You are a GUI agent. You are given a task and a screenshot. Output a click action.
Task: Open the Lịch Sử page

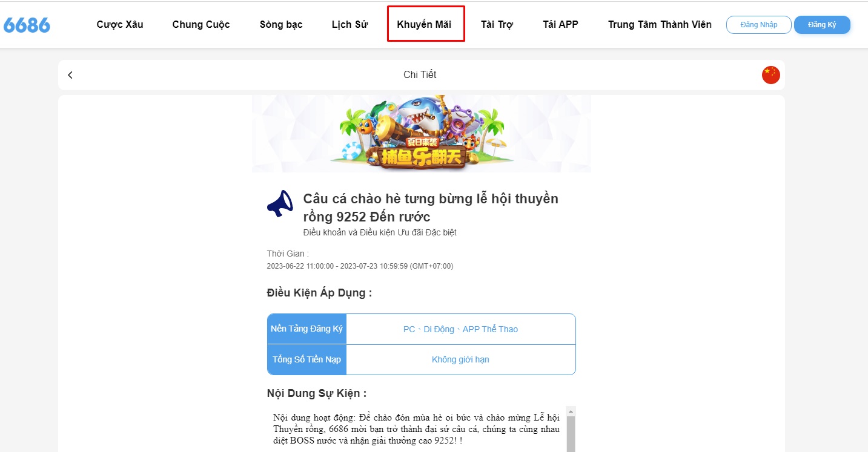coord(350,25)
